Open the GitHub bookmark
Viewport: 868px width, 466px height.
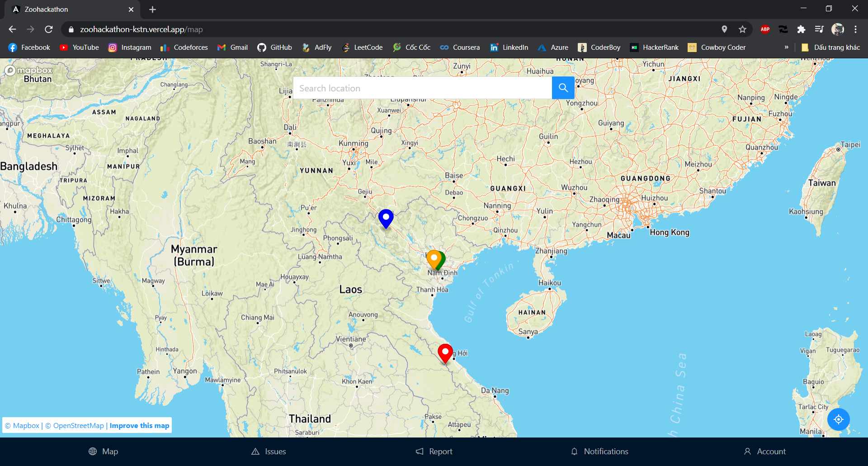coord(274,48)
